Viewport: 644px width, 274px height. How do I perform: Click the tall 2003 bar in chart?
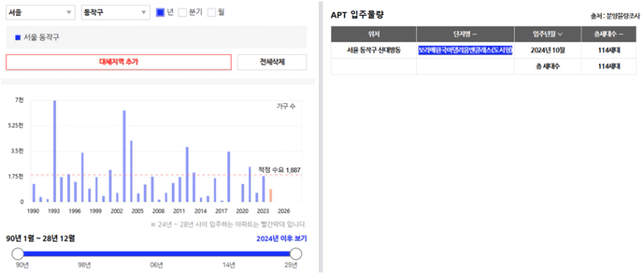pyautogui.click(x=124, y=157)
